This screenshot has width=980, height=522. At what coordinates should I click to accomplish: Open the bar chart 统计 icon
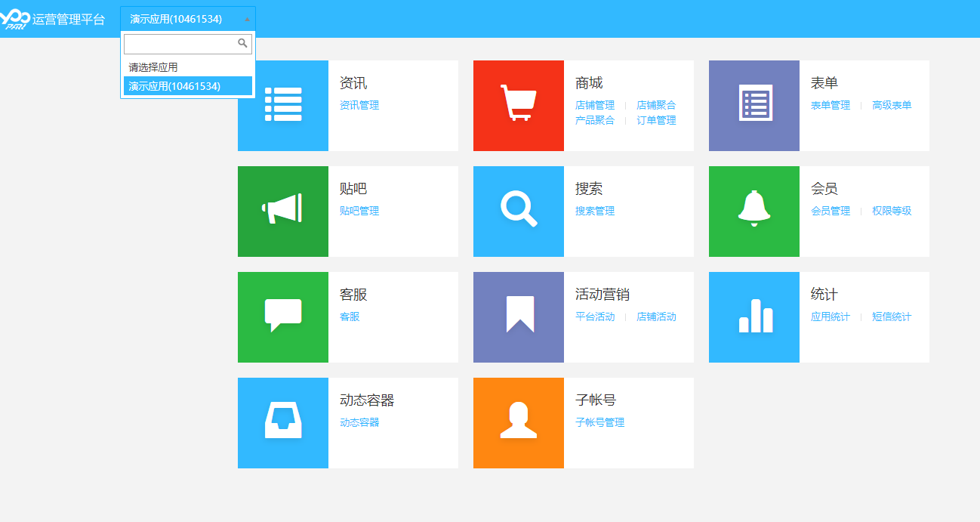(x=753, y=317)
